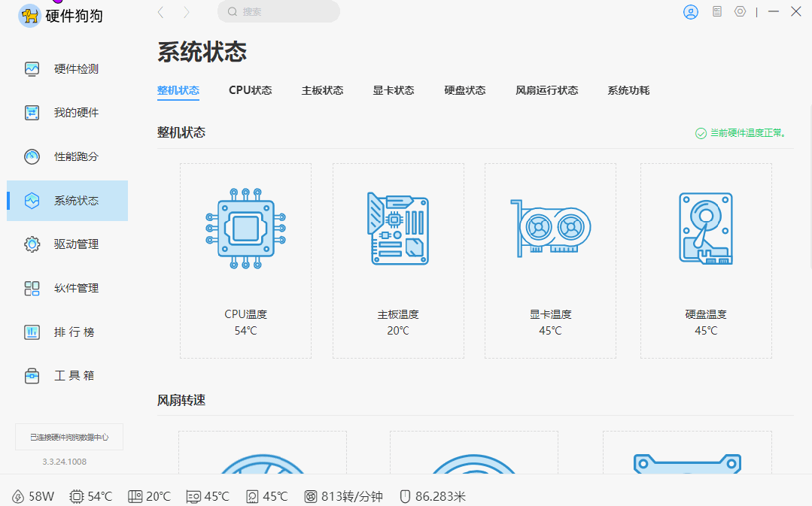Open the 性能跑分 benchmark icon
Image resolution: width=812 pixels, height=506 pixels.
pos(31,156)
